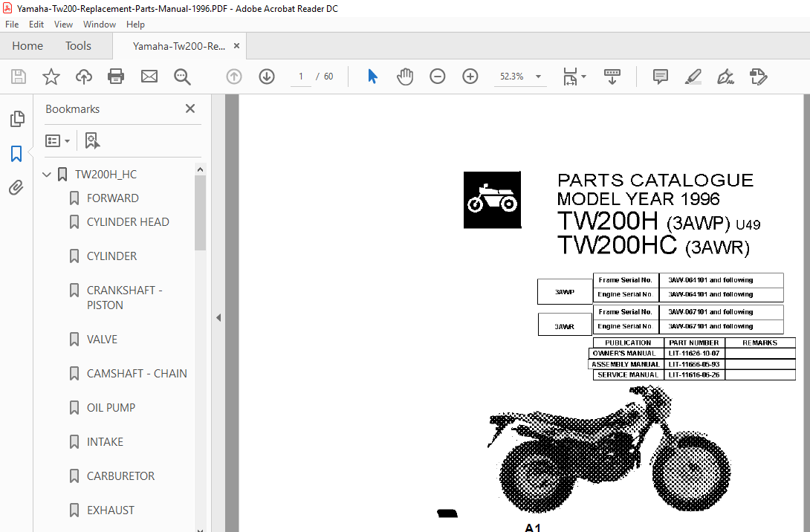810x532 pixels.
Task: Open the File menu
Action: point(11,25)
